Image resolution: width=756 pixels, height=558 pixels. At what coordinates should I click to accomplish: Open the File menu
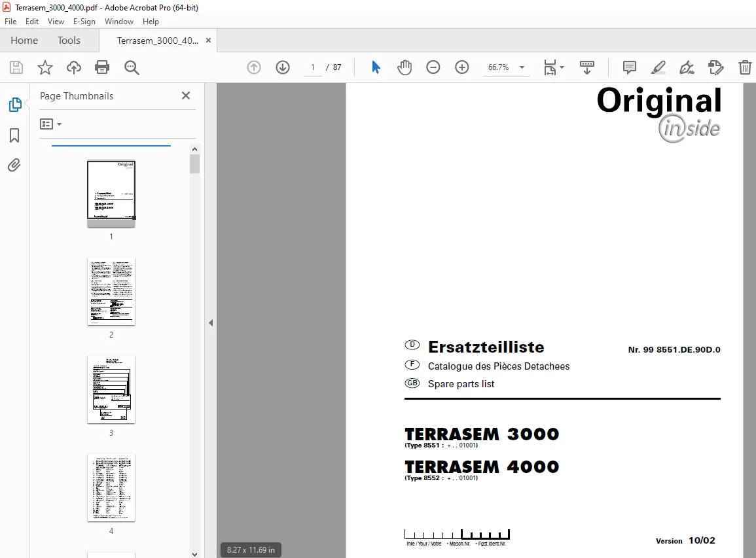click(x=10, y=22)
